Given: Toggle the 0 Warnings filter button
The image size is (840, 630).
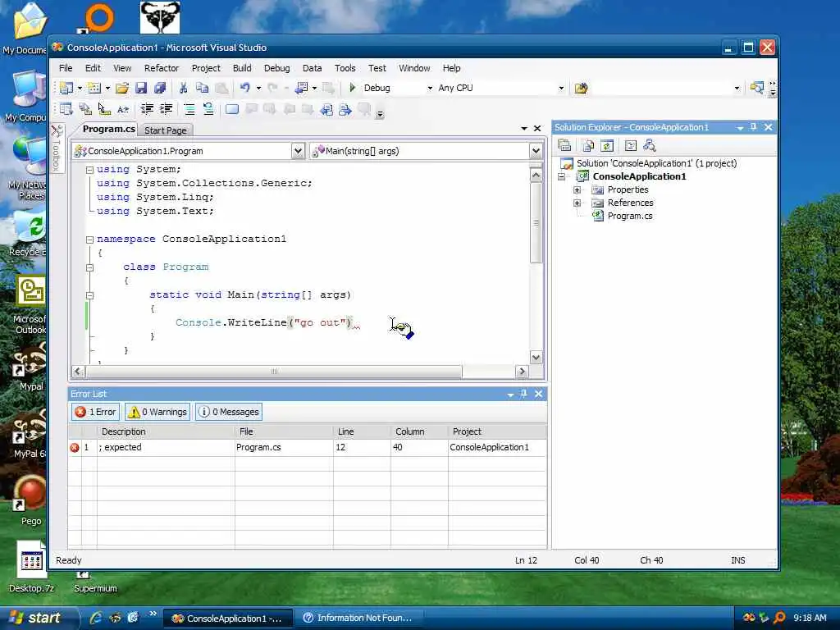Looking at the screenshot, I should pos(157,412).
